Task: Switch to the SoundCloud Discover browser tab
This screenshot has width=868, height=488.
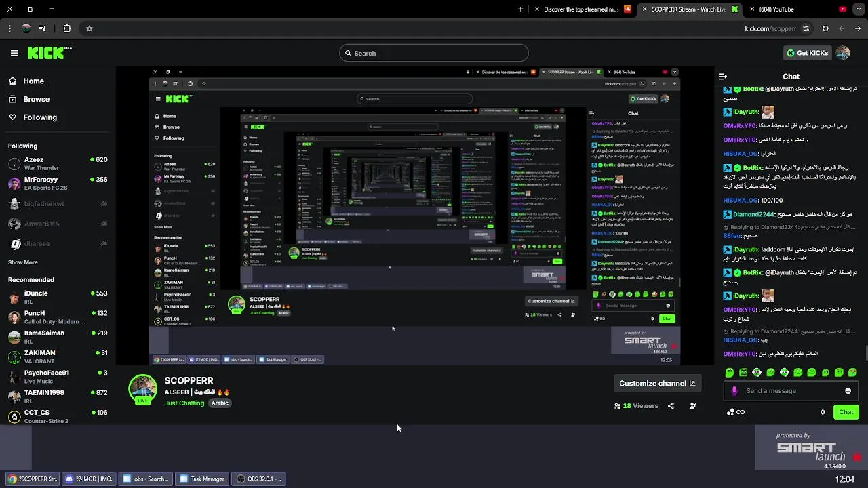Action: point(583,9)
